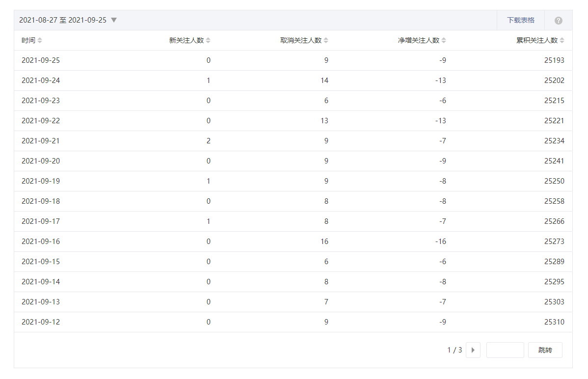Select cumulative followers value 25234
588x379 pixels.
554,141
